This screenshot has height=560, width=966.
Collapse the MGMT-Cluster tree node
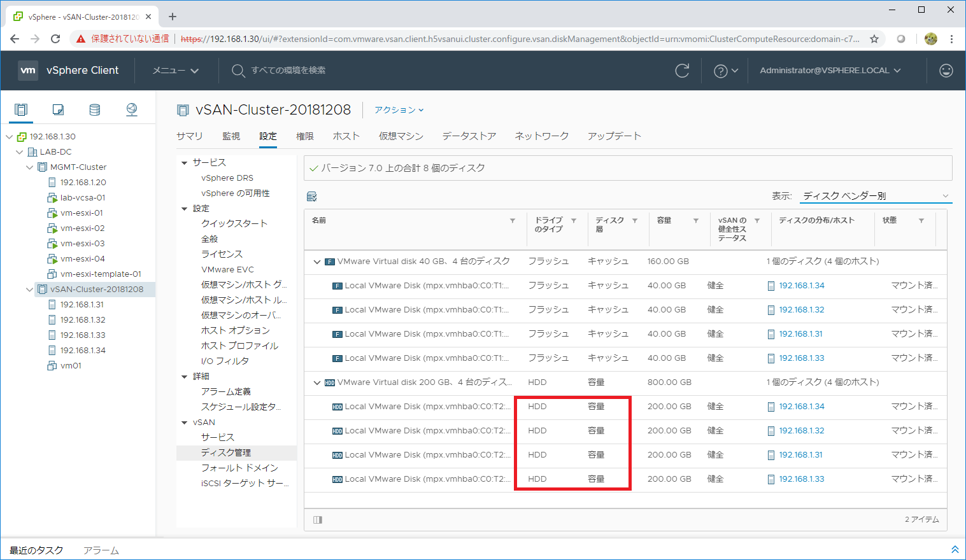[29, 167]
